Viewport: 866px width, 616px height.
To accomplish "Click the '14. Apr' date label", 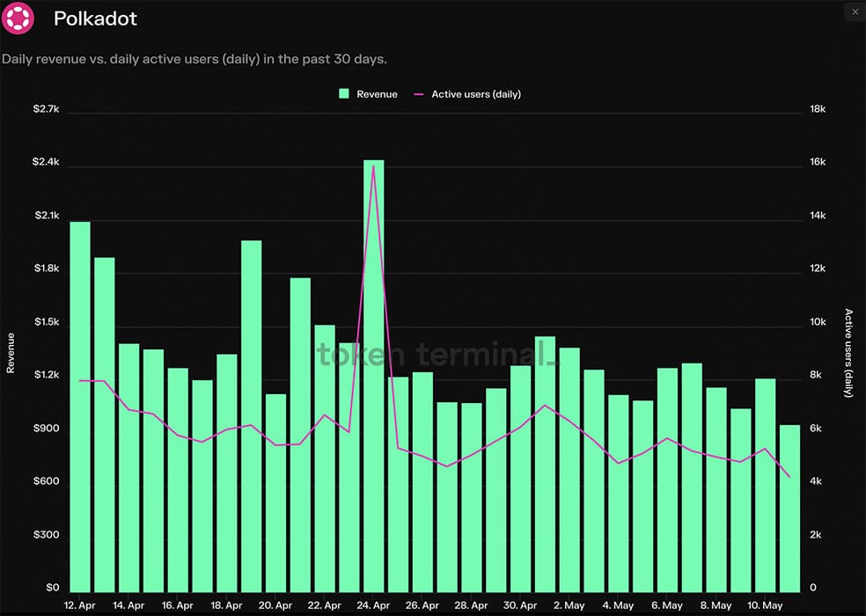I will (x=128, y=605).
